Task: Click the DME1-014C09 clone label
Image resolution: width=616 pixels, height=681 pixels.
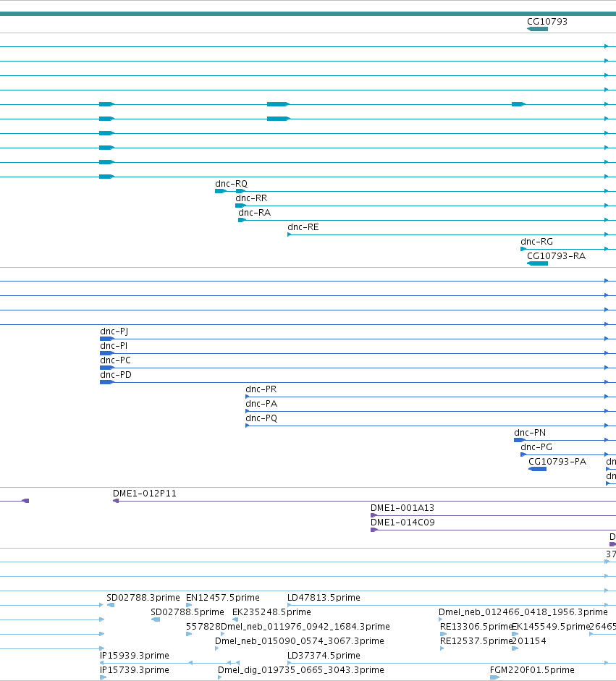Action: 402,523
